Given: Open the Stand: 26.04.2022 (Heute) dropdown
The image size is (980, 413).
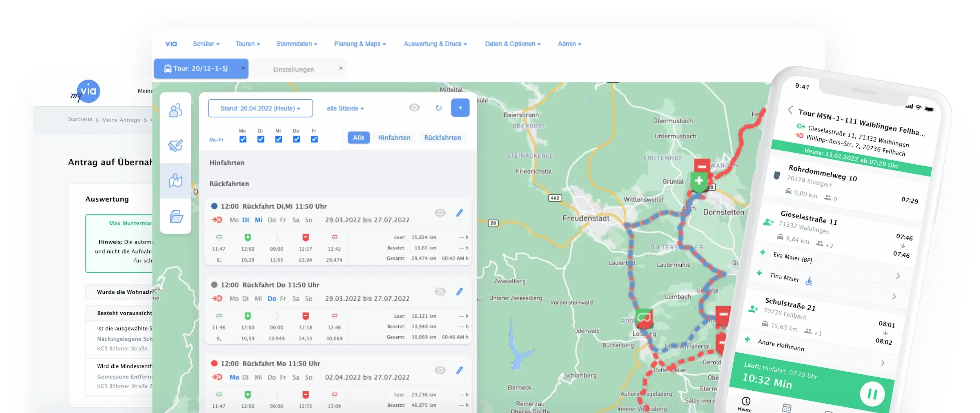Looking at the screenshot, I should [x=260, y=108].
